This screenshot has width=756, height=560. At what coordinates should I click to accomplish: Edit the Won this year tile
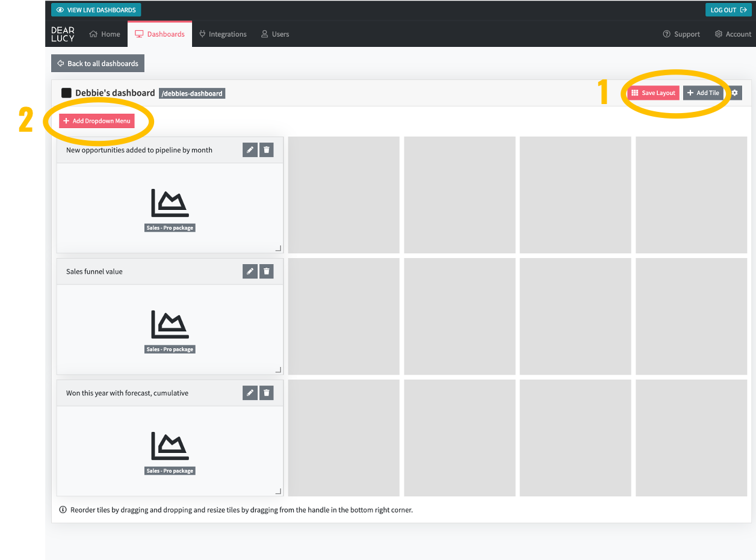(x=250, y=393)
